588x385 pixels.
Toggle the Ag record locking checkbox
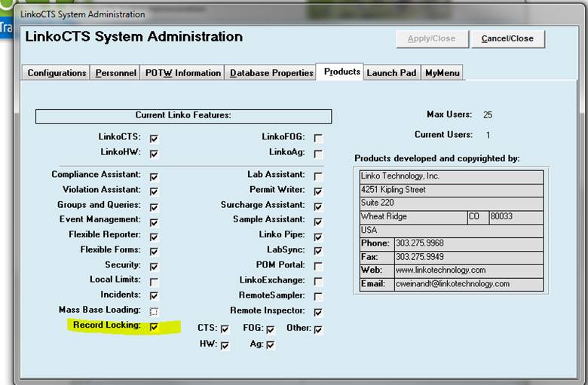point(271,344)
